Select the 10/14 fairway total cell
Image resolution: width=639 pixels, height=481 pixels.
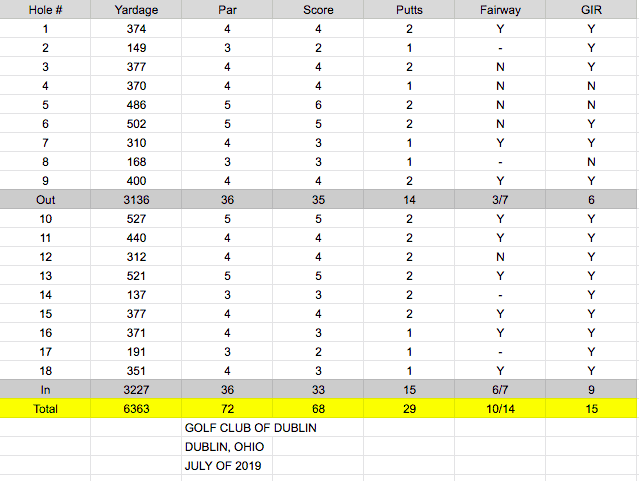point(499,408)
